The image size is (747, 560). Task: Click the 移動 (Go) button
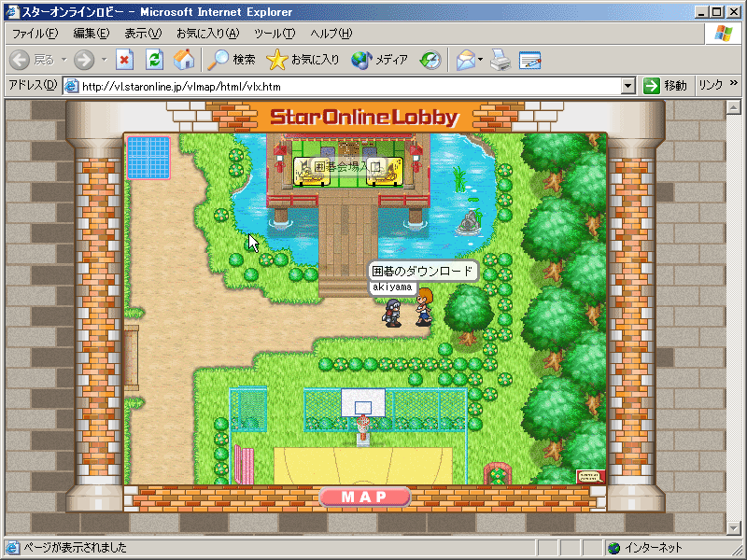(665, 86)
